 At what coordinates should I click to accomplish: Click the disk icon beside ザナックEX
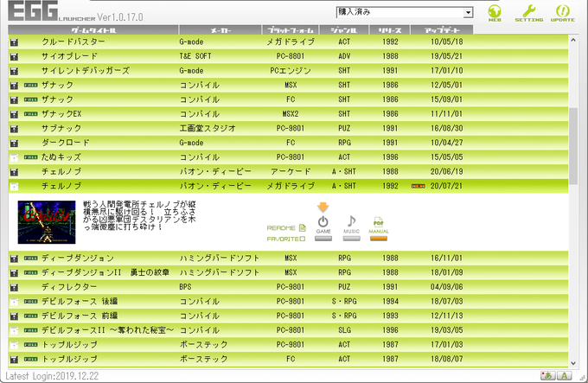tap(14, 114)
